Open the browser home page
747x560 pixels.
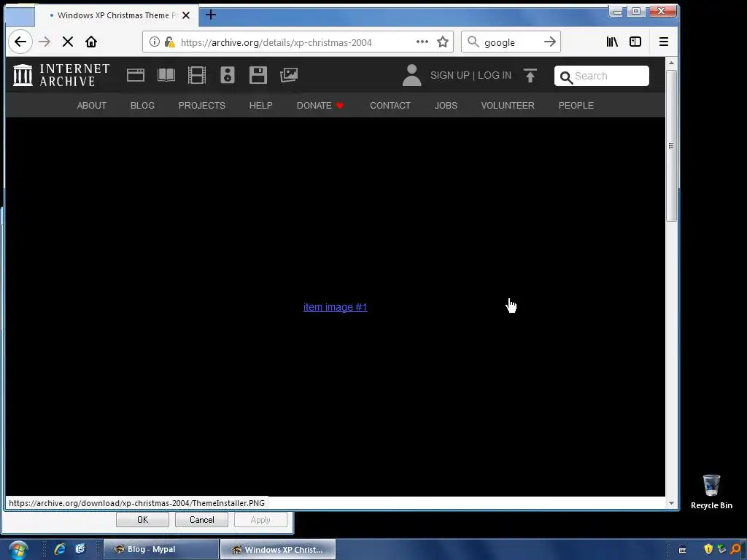tap(91, 42)
